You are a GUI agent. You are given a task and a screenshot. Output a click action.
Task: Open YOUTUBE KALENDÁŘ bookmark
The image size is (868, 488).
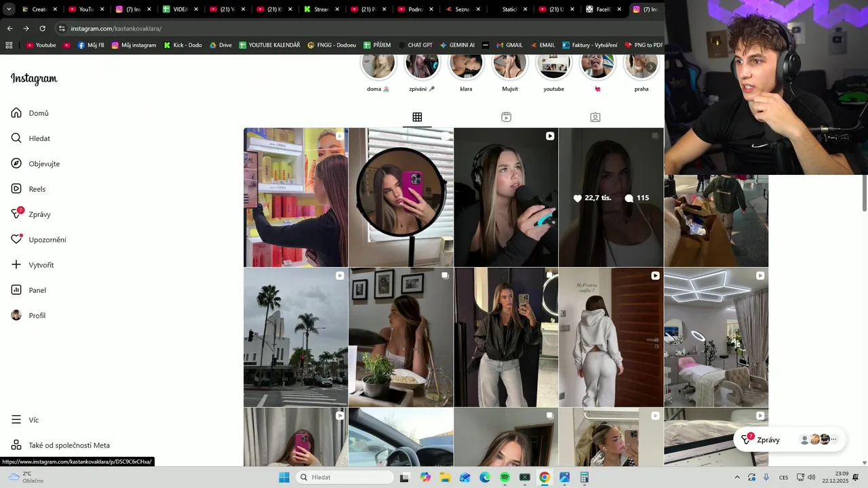269,45
